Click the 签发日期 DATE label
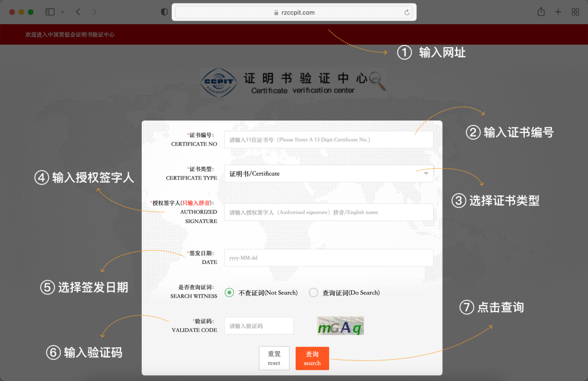Viewport: 588px width, 381px height. [202, 258]
